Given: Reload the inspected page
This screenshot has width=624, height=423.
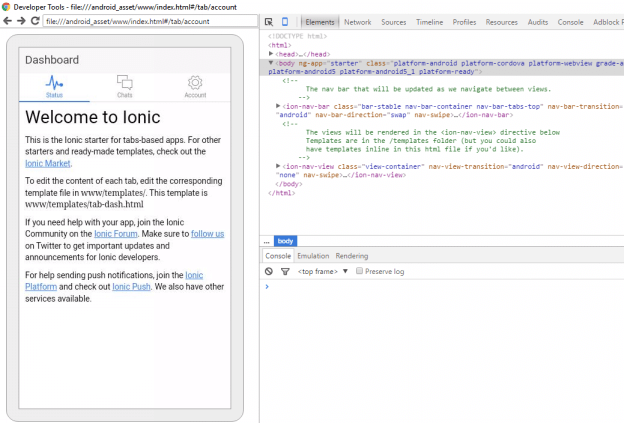Looking at the screenshot, I should tap(35, 21).
